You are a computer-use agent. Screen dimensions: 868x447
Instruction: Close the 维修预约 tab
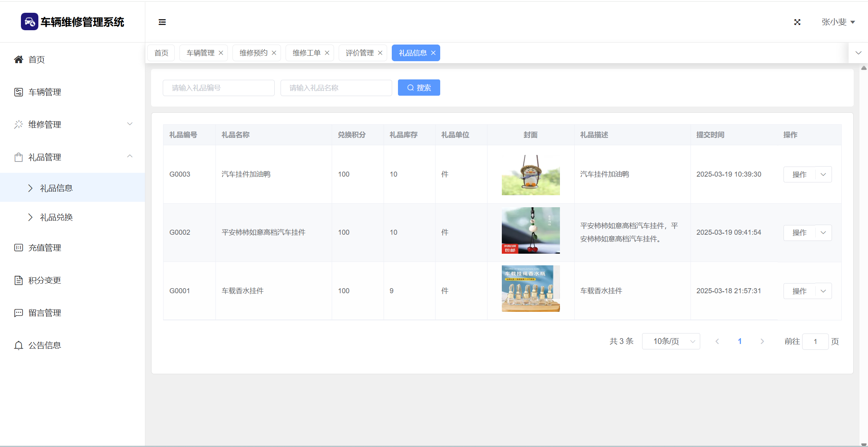(x=274, y=53)
